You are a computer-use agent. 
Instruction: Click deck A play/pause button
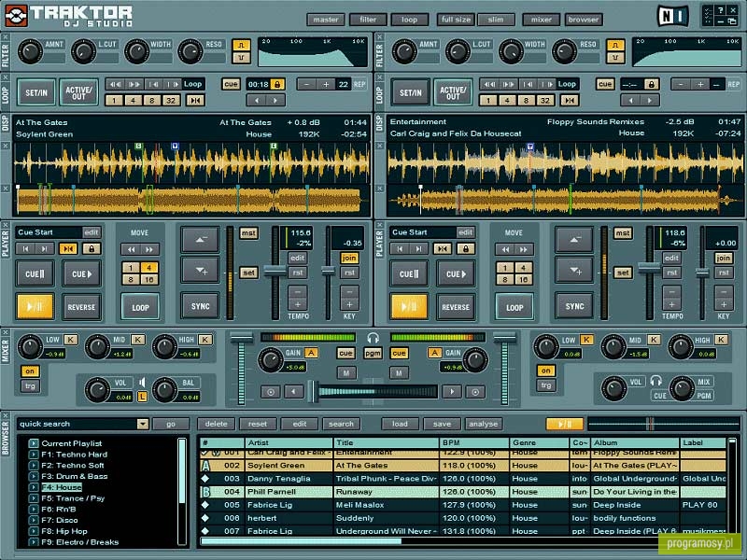click(35, 307)
